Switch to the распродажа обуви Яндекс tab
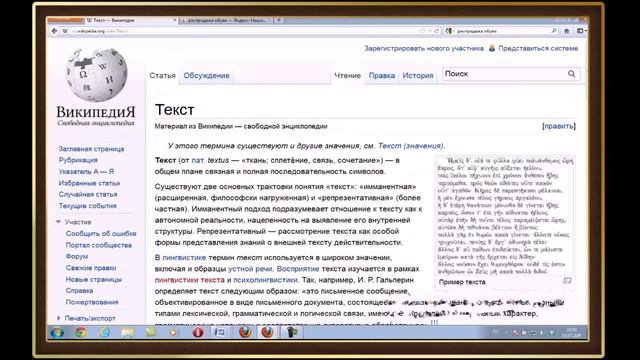The width and height of the screenshot is (640, 360). point(225,20)
